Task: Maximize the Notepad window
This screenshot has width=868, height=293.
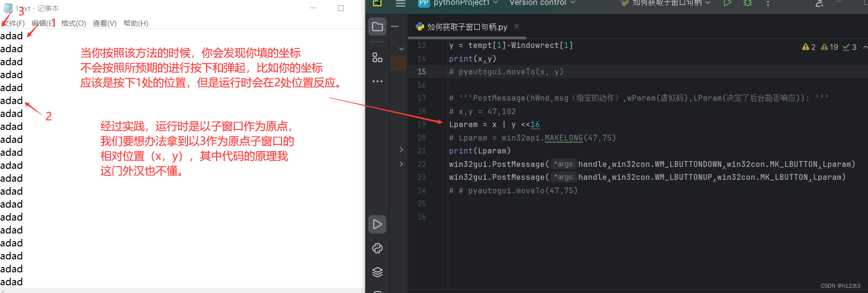Action: click(341, 8)
